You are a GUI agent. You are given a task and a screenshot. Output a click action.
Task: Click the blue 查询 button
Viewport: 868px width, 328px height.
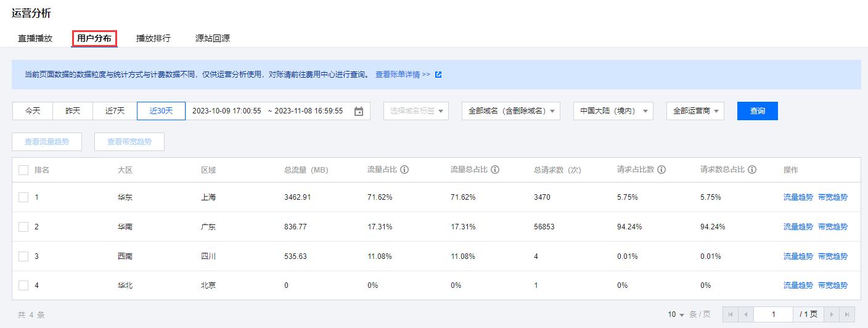click(x=758, y=111)
